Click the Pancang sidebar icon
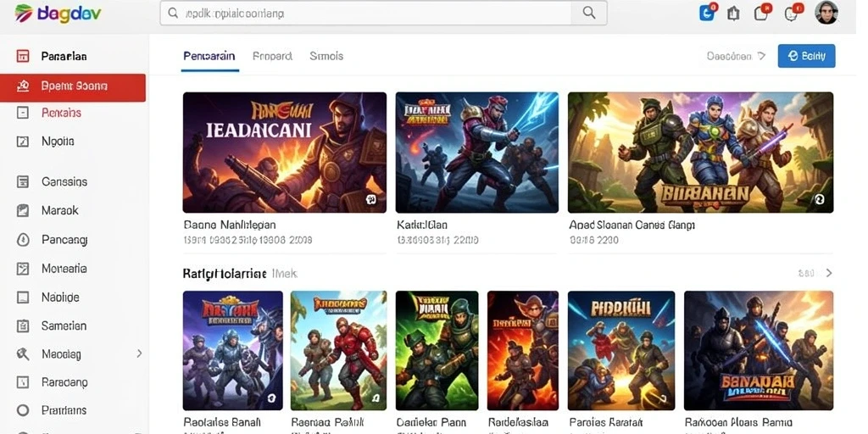This screenshot has width=868, height=434. (23, 240)
